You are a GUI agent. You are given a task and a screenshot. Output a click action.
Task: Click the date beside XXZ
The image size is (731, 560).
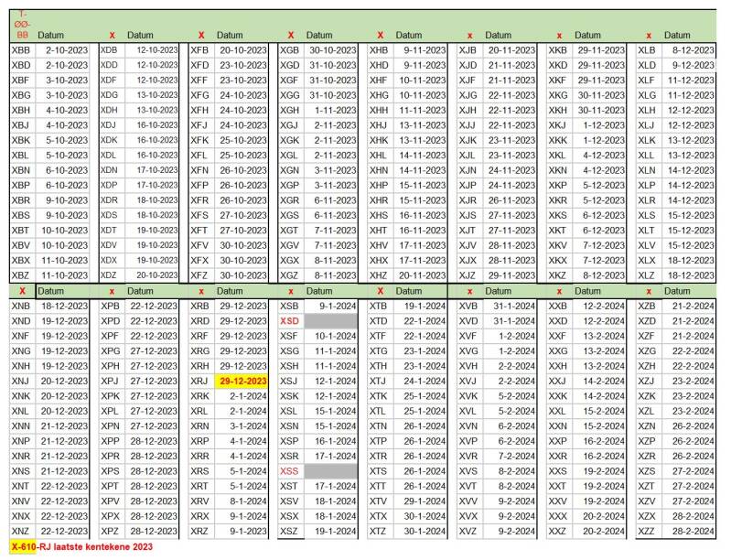pyautogui.click(x=599, y=532)
